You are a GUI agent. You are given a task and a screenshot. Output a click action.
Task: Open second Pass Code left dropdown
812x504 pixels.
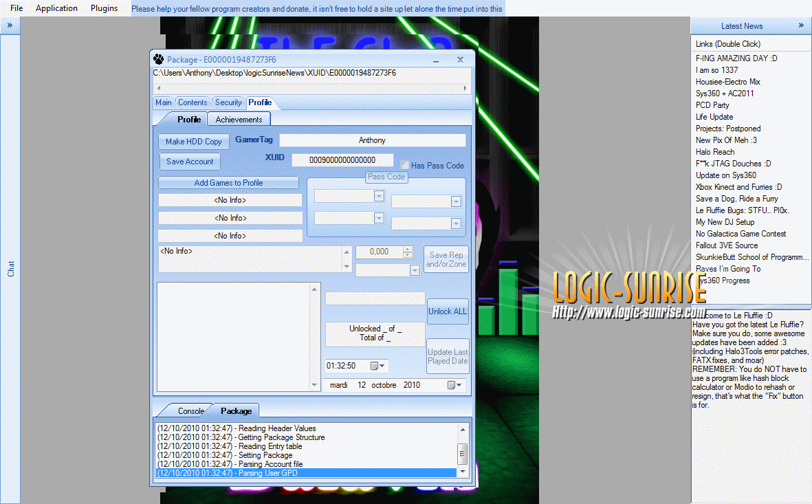[x=379, y=218]
